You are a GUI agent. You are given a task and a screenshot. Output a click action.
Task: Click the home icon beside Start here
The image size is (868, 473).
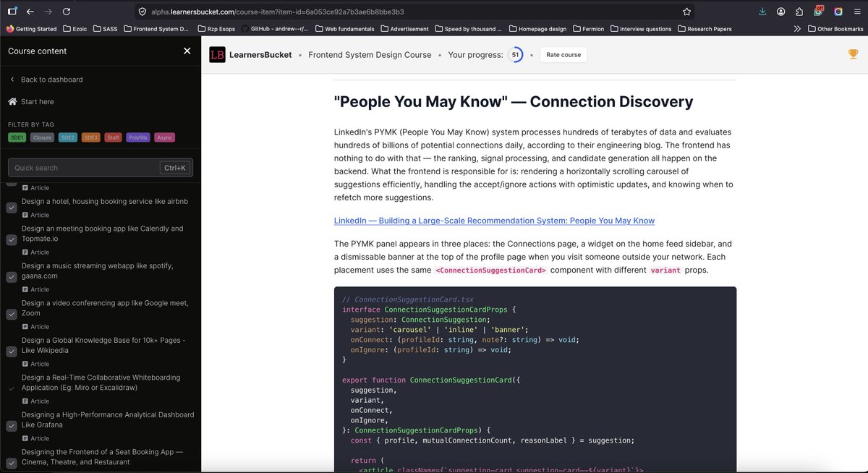12,101
